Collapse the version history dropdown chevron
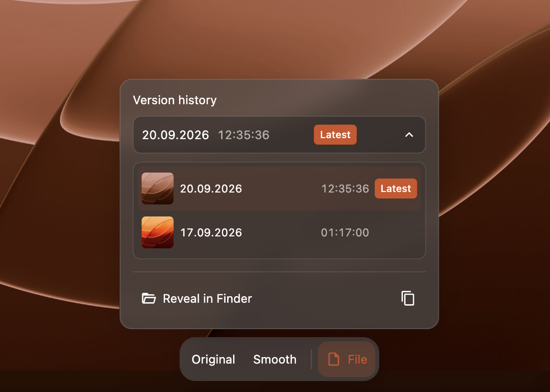The width and height of the screenshot is (550, 392). tap(409, 135)
